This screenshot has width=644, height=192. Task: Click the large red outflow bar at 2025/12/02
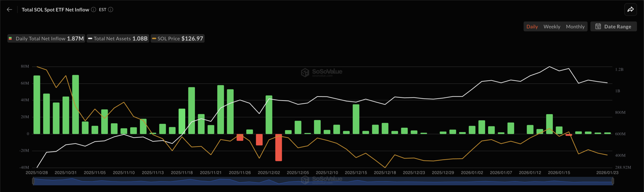coord(278,148)
